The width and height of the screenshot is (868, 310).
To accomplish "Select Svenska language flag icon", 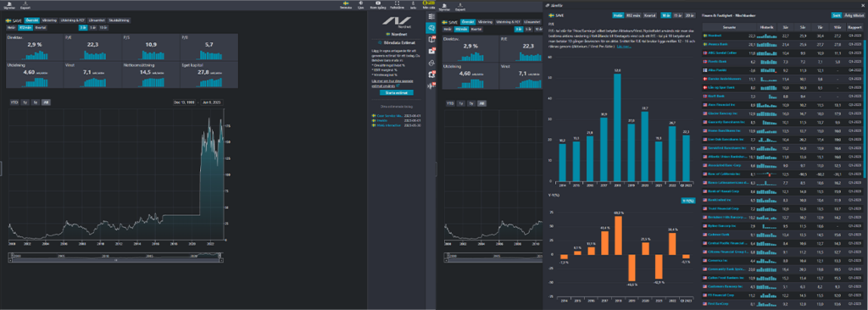I will (346, 6).
